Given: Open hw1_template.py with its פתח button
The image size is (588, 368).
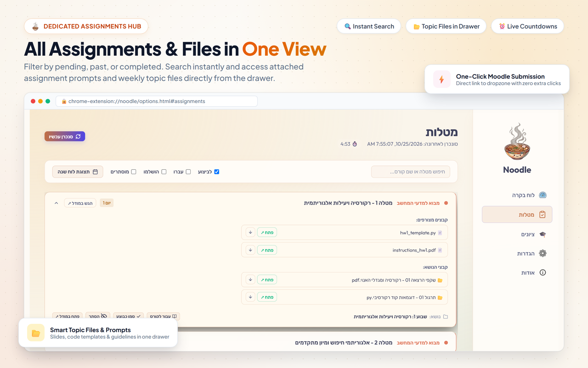Looking at the screenshot, I should [x=267, y=233].
